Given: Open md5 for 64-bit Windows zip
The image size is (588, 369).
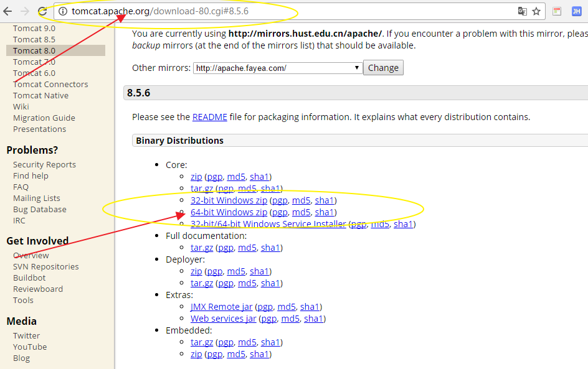Looking at the screenshot, I should [x=301, y=212].
